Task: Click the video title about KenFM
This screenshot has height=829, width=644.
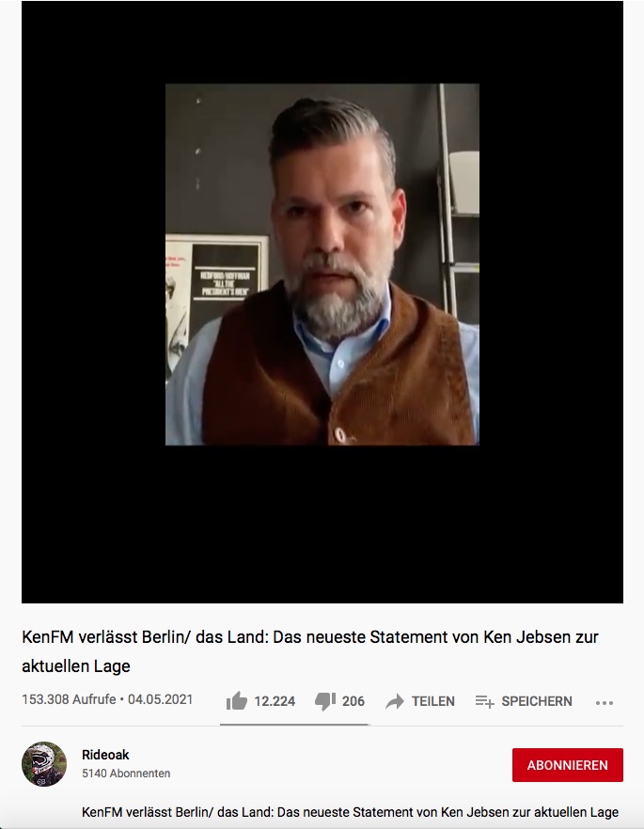Action: 310,650
